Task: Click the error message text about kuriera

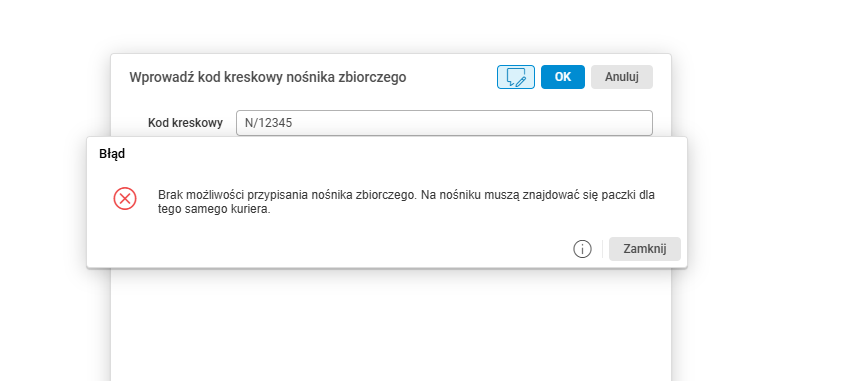Action: (x=406, y=202)
